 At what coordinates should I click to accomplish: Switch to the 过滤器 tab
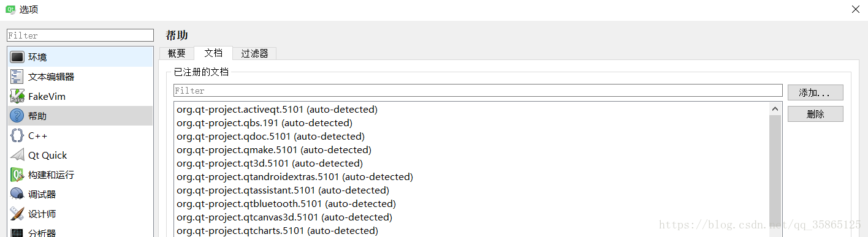point(254,53)
